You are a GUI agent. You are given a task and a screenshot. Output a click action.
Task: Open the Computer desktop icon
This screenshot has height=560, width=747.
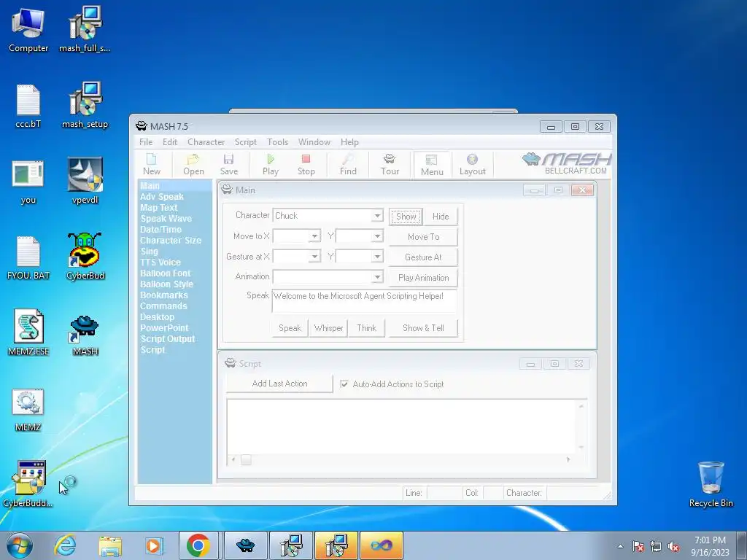tap(28, 29)
